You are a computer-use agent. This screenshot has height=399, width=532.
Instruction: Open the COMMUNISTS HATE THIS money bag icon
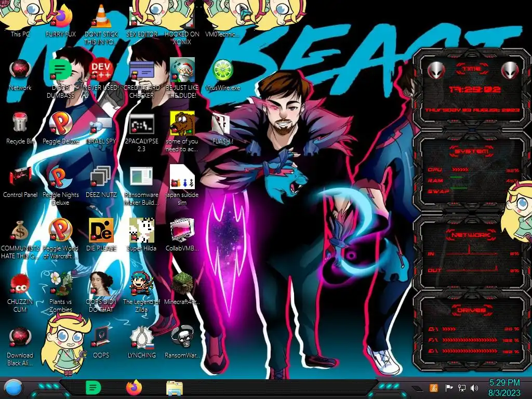click(x=20, y=240)
